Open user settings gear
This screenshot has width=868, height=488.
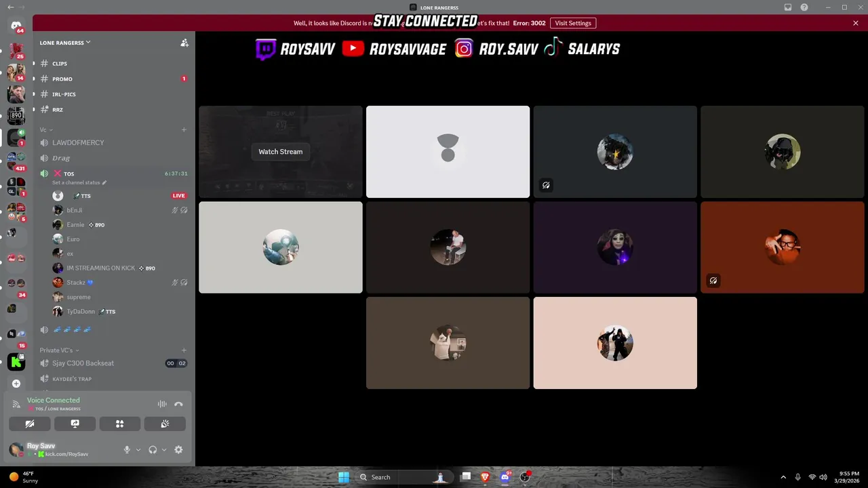pyautogui.click(x=178, y=449)
